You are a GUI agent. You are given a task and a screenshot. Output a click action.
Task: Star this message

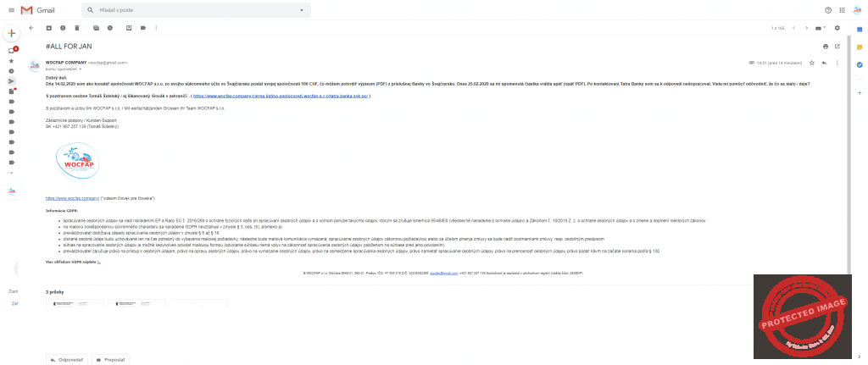click(811, 63)
